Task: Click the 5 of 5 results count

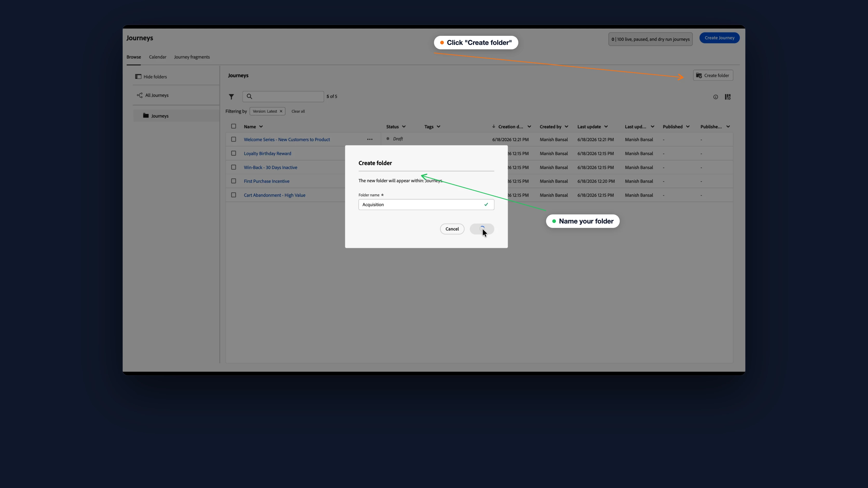Action: click(x=332, y=97)
